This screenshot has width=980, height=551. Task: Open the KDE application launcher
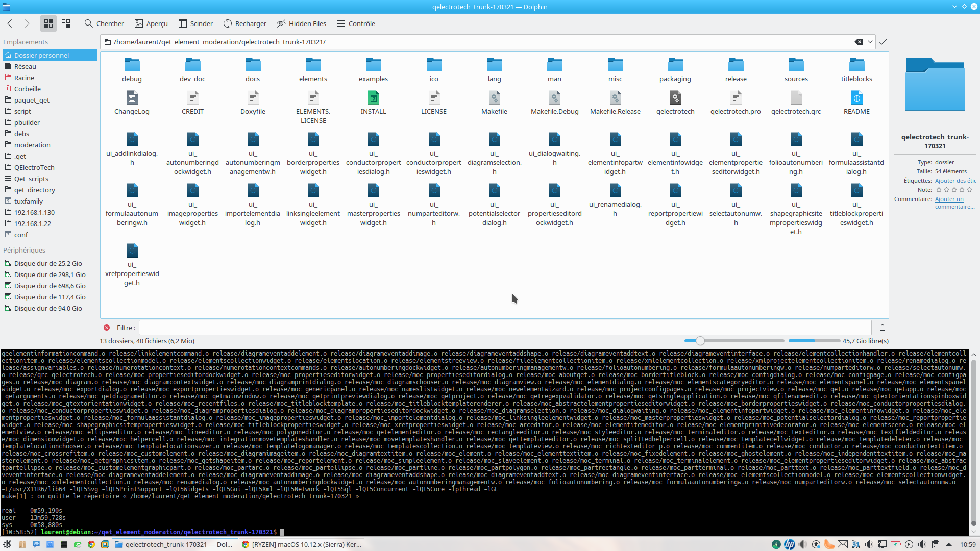point(7,544)
